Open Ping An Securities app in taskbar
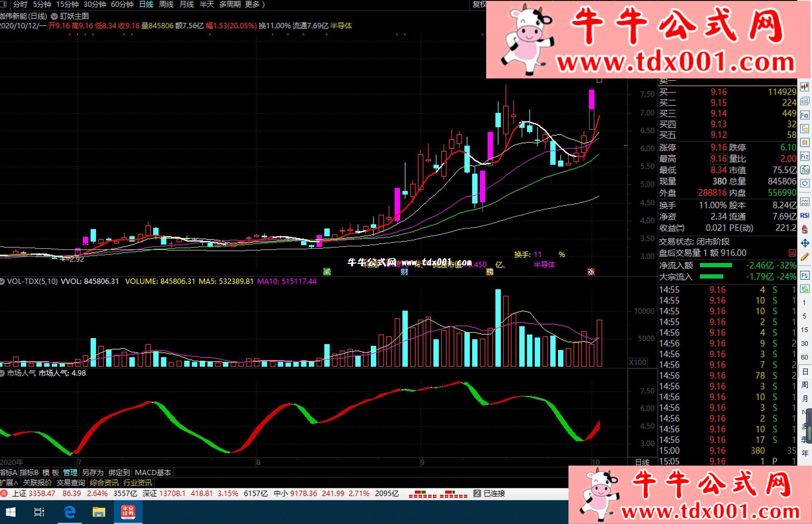The image size is (812, 524). coord(128,512)
